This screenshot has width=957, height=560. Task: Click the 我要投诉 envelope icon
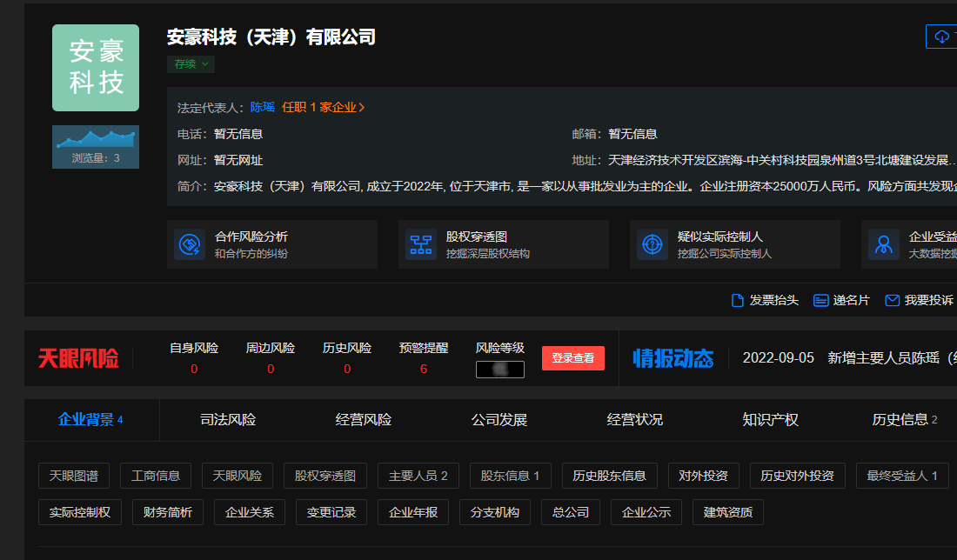pyautogui.click(x=893, y=300)
